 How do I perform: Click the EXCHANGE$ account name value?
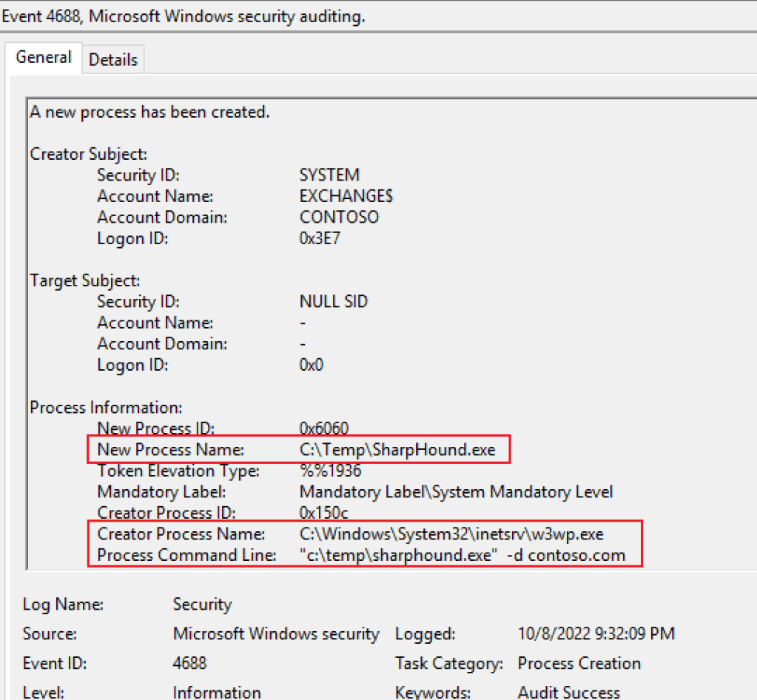[346, 196]
